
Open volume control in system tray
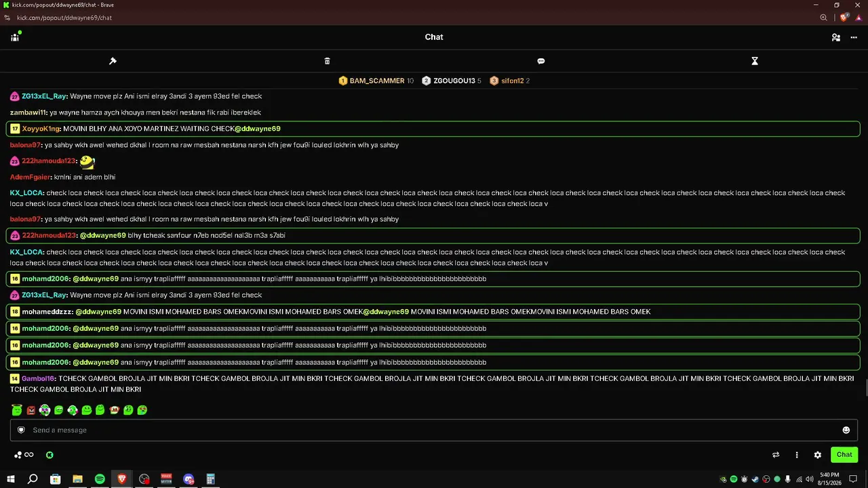(x=810, y=479)
